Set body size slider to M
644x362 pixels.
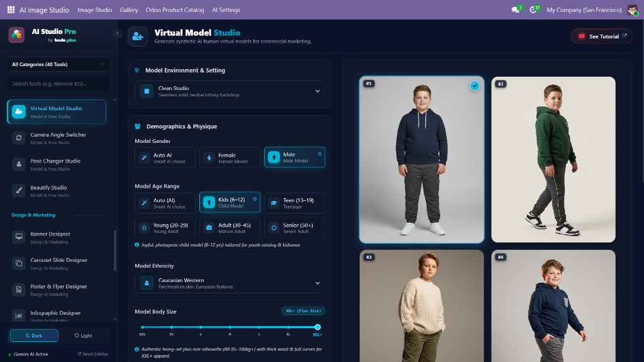(x=230, y=327)
